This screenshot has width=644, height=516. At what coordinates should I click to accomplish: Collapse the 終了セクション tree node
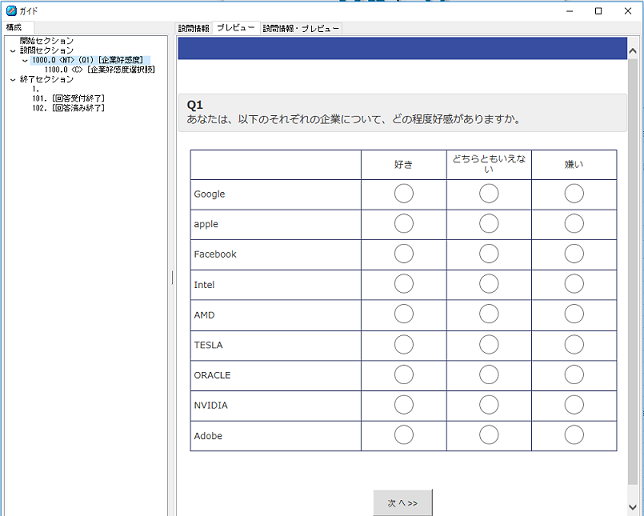click(x=13, y=80)
